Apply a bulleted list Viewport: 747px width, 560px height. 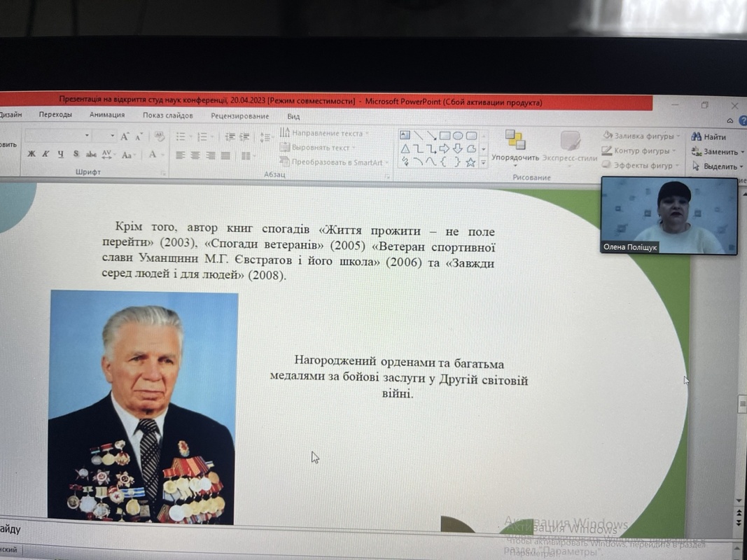[x=181, y=137]
